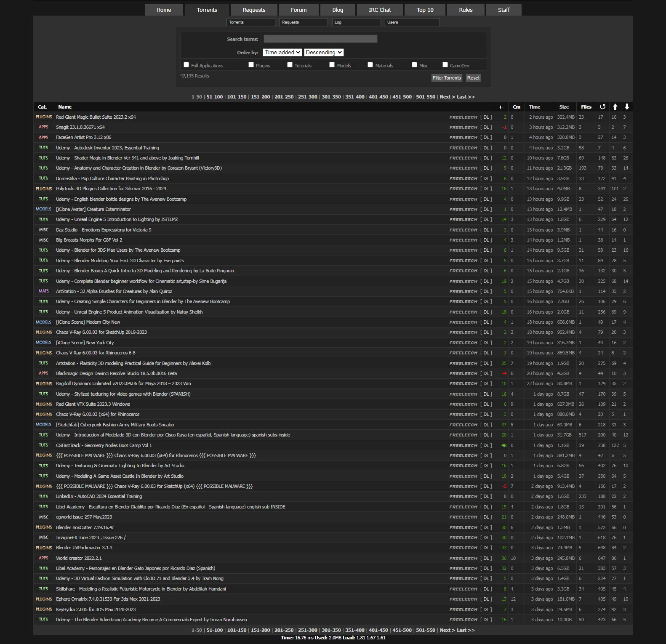Go to the Forum tab
The width and height of the screenshot is (666, 644).
click(299, 10)
